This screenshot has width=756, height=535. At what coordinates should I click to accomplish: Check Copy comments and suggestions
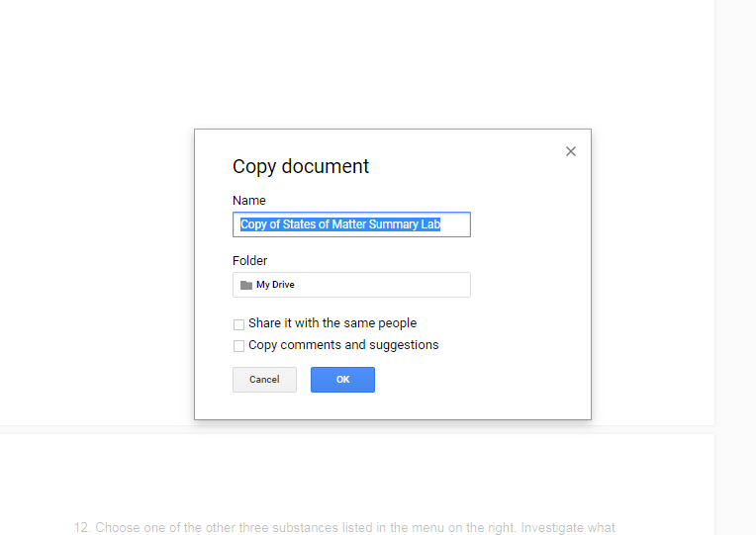pos(238,346)
